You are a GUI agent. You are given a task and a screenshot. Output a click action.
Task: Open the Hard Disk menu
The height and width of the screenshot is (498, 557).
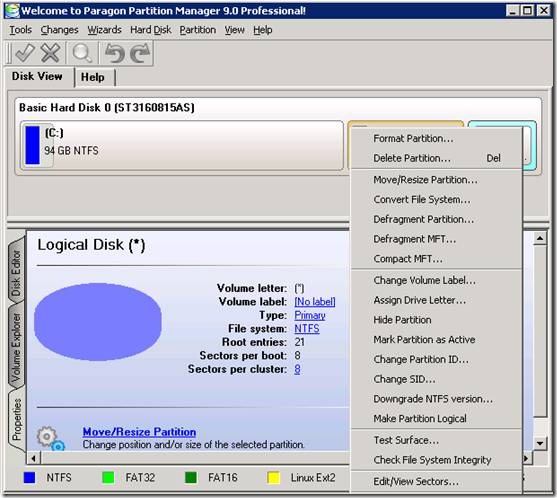pos(151,30)
